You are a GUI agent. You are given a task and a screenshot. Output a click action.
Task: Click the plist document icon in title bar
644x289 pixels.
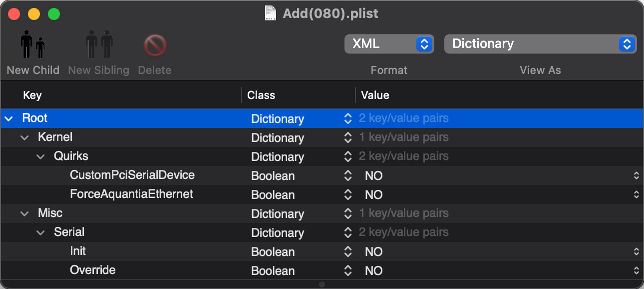[271, 13]
